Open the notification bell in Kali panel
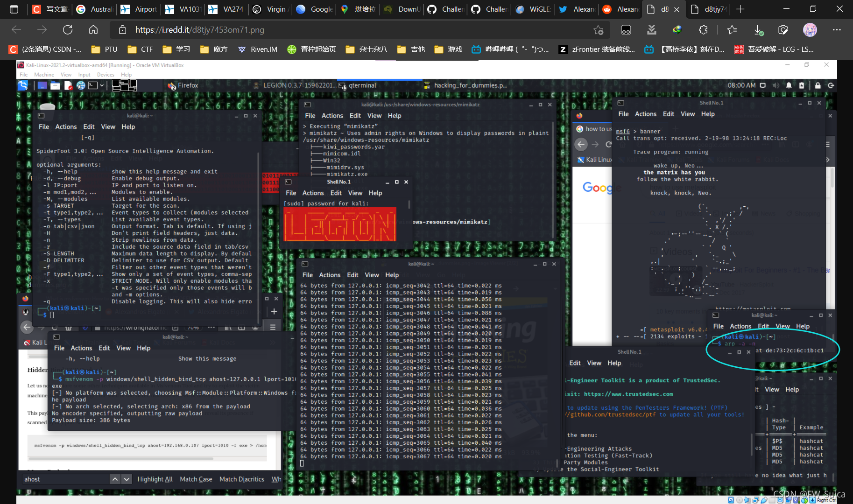Viewport: 853px width, 504px height. click(x=789, y=85)
